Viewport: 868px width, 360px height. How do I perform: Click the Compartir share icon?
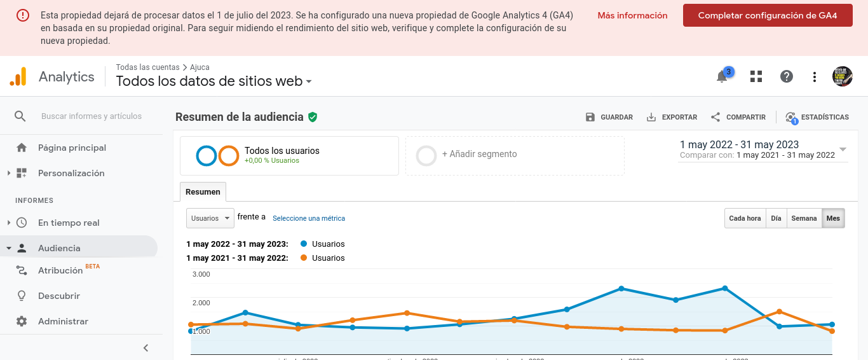(x=715, y=117)
